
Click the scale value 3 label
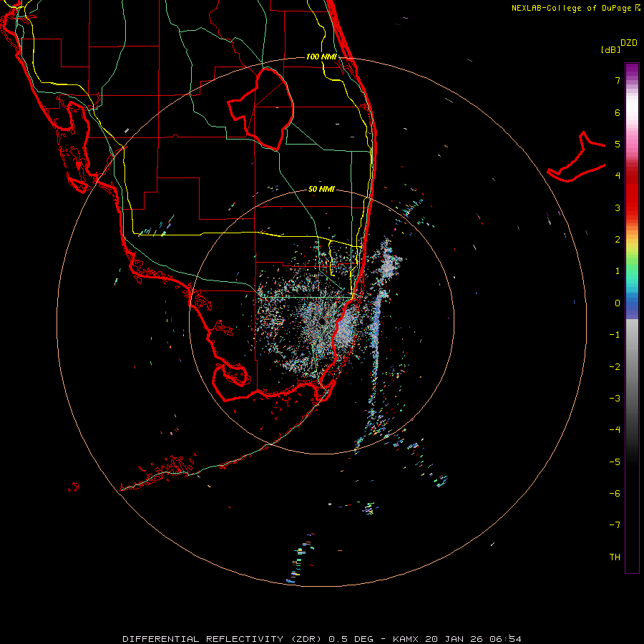tap(618, 208)
